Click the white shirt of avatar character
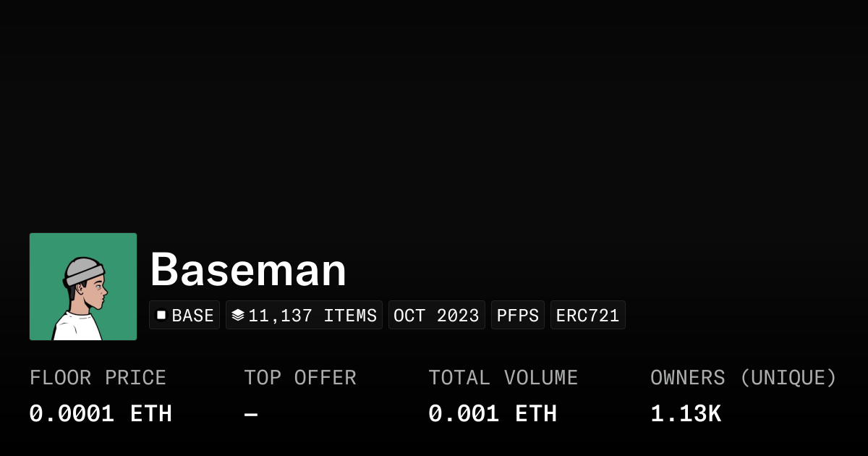Viewport: 868px width, 456px height. pyautogui.click(x=77, y=327)
